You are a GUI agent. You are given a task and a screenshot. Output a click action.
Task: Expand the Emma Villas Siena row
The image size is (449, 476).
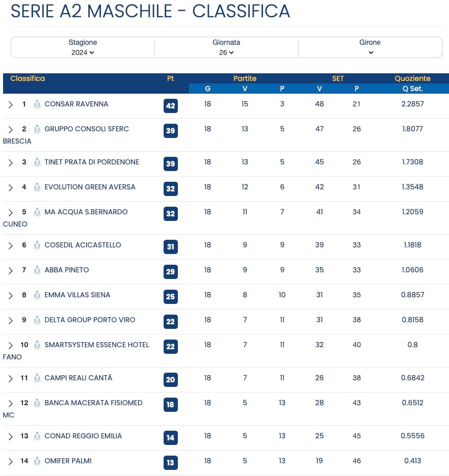(x=11, y=295)
